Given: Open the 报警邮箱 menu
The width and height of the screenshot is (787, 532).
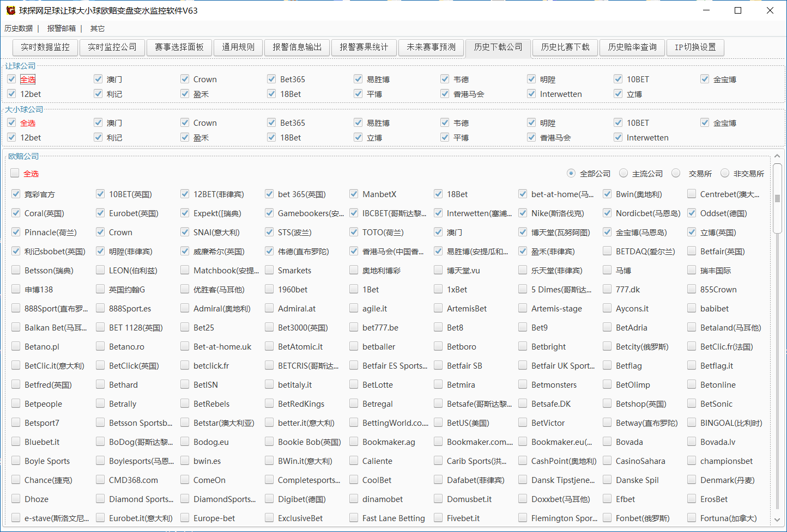Looking at the screenshot, I should pos(61,28).
